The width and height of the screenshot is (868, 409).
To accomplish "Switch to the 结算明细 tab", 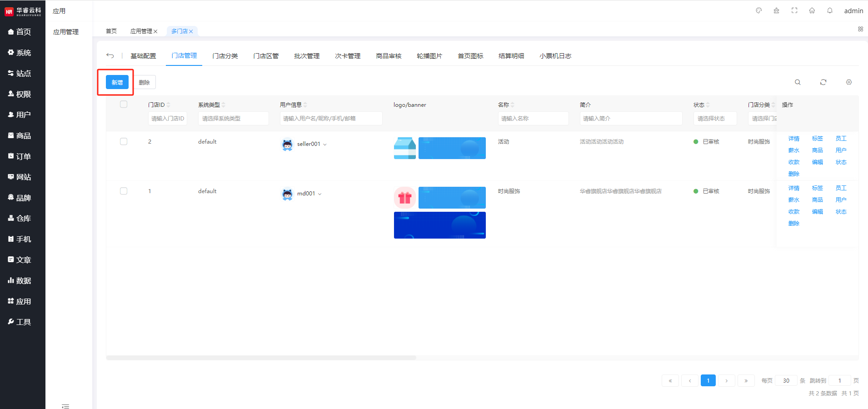I will pos(511,56).
